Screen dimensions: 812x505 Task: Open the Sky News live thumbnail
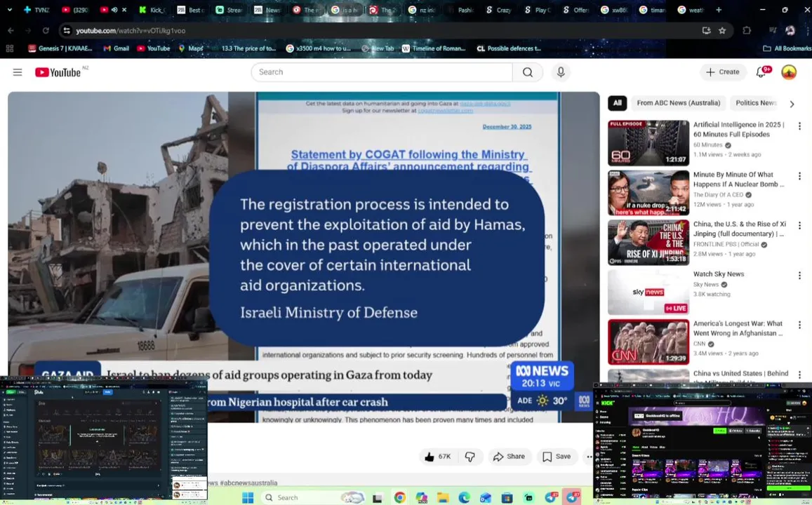pos(648,292)
